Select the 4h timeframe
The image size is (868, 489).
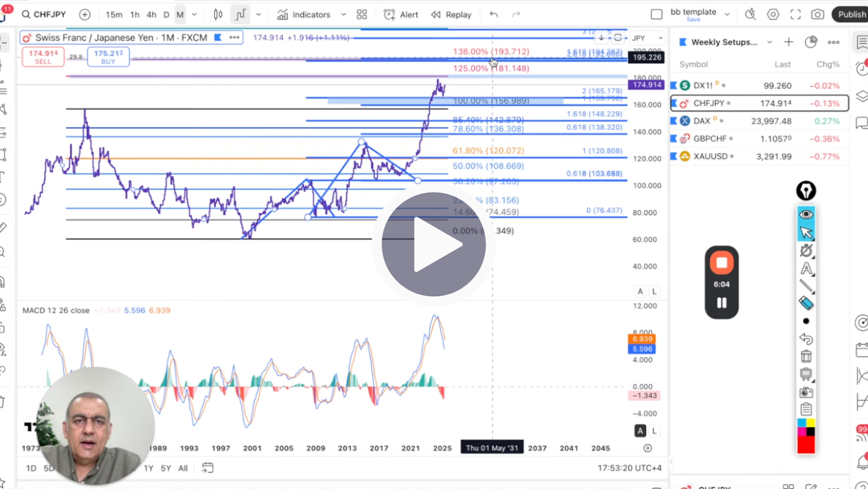[x=151, y=15]
